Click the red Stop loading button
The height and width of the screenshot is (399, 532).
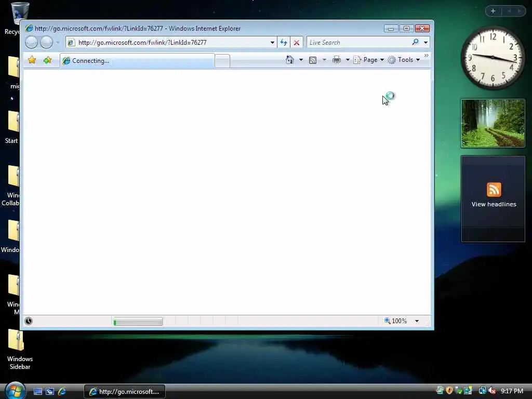click(297, 43)
